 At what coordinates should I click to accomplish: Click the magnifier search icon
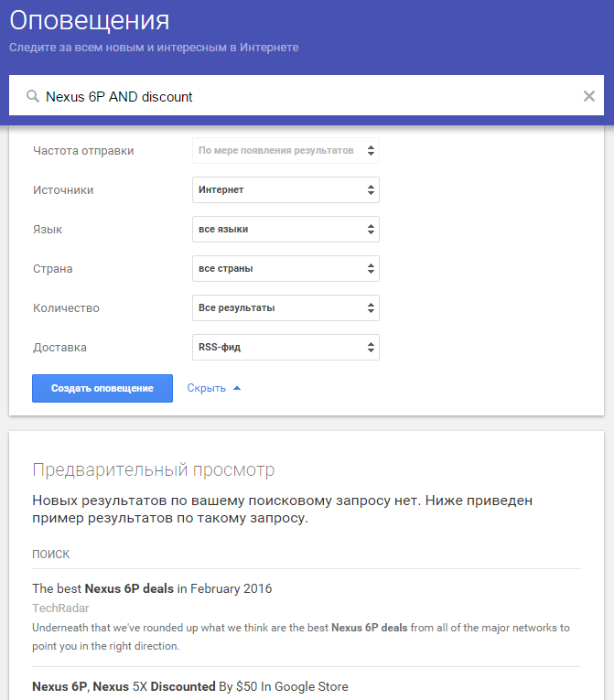pos(33,96)
